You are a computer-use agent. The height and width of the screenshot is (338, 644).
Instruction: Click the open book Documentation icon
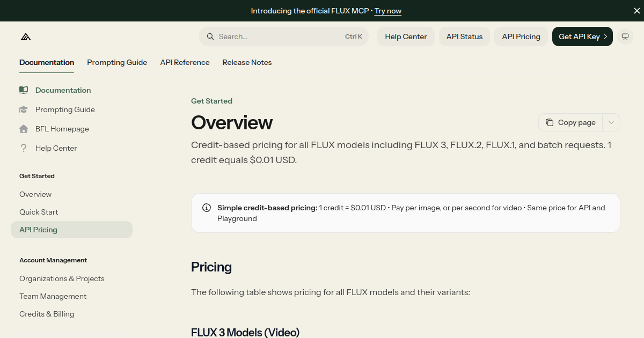24,90
